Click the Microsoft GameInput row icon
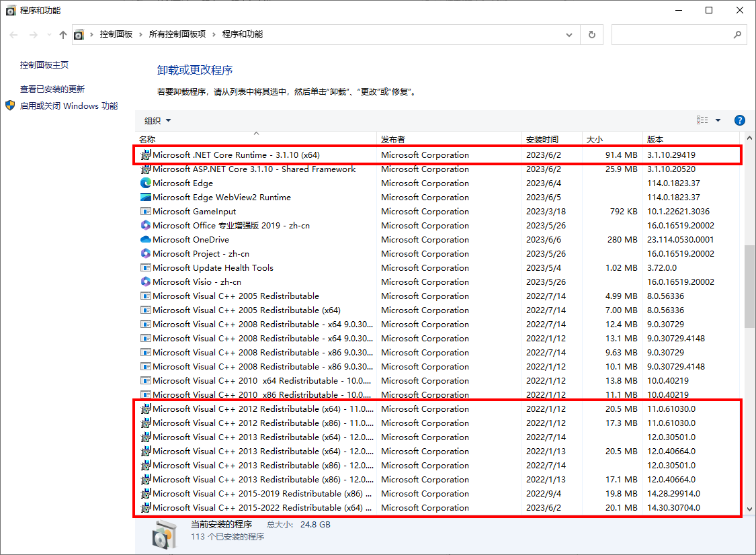Viewport: 756px width, 555px height. click(x=146, y=211)
